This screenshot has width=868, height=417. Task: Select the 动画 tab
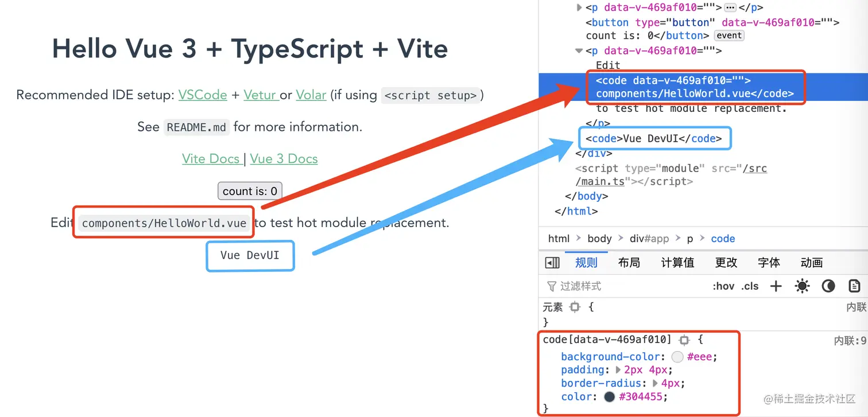tap(812, 263)
